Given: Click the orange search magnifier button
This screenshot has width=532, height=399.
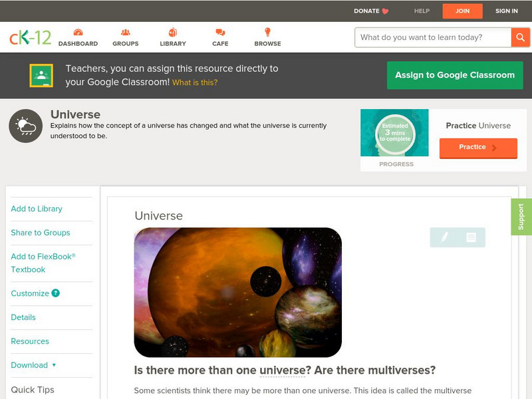Looking at the screenshot, I should tap(520, 37).
